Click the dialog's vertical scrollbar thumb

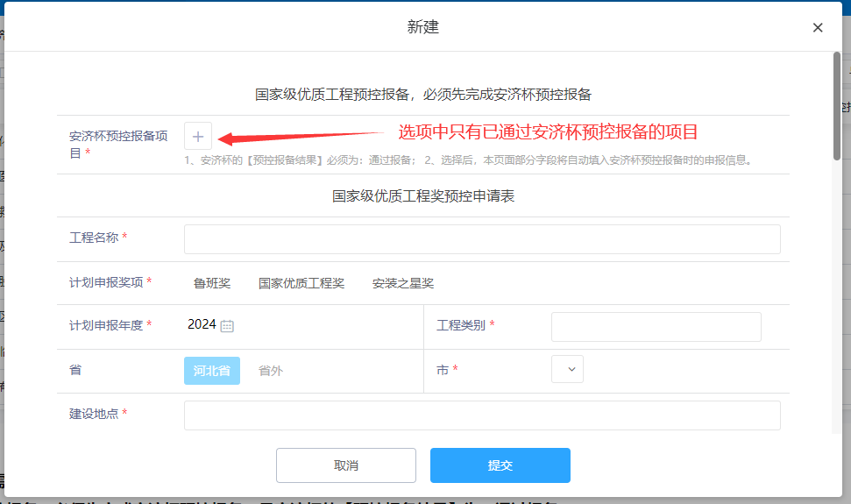click(x=837, y=105)
